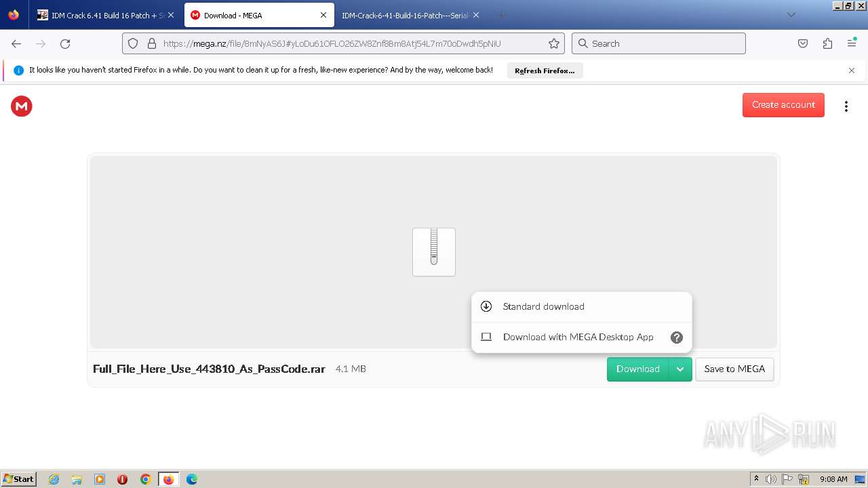
Task: Click the 4.1 MB file size text
Action: coord(351,369)
